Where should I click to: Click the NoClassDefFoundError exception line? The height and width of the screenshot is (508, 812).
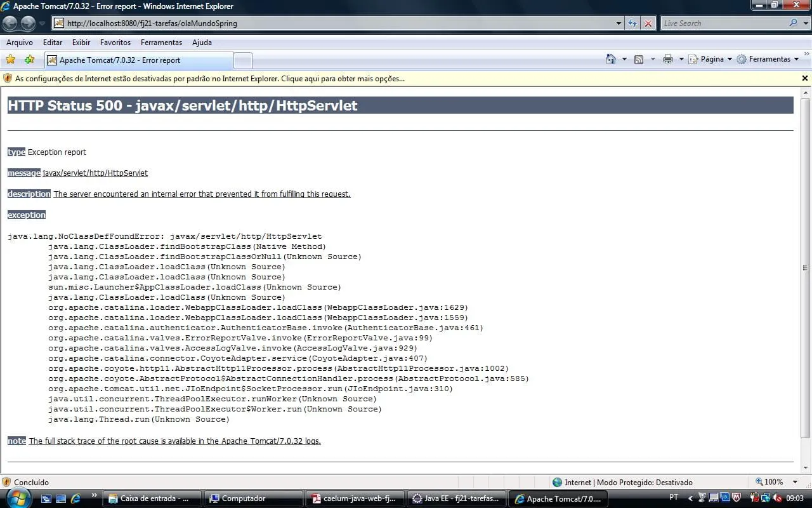pos(165,236)
